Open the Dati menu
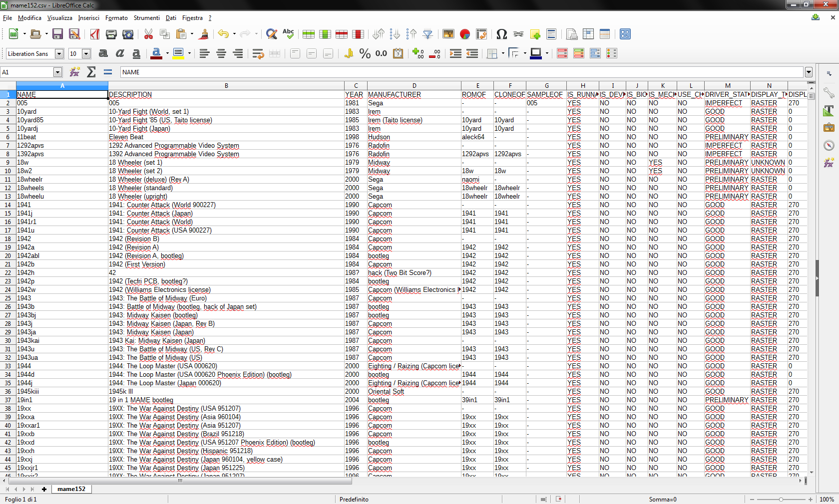Viewport: 839px width, 504px height. coord(171,18)
